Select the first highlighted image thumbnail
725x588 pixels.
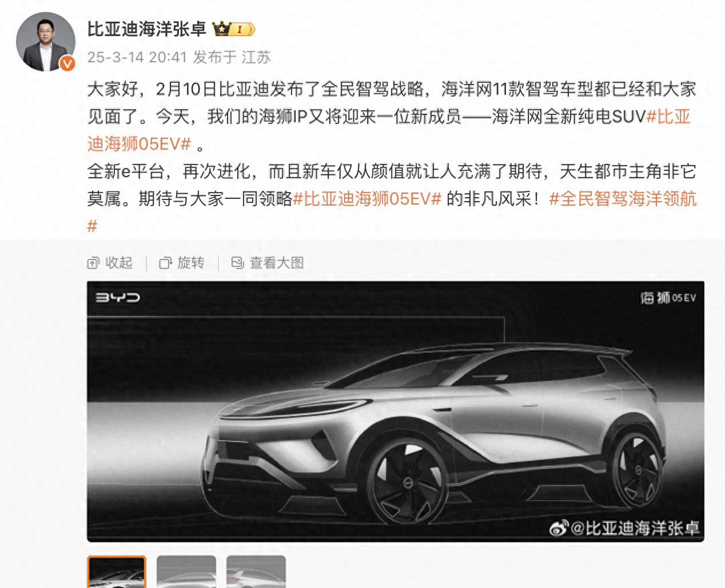(117, 571)
